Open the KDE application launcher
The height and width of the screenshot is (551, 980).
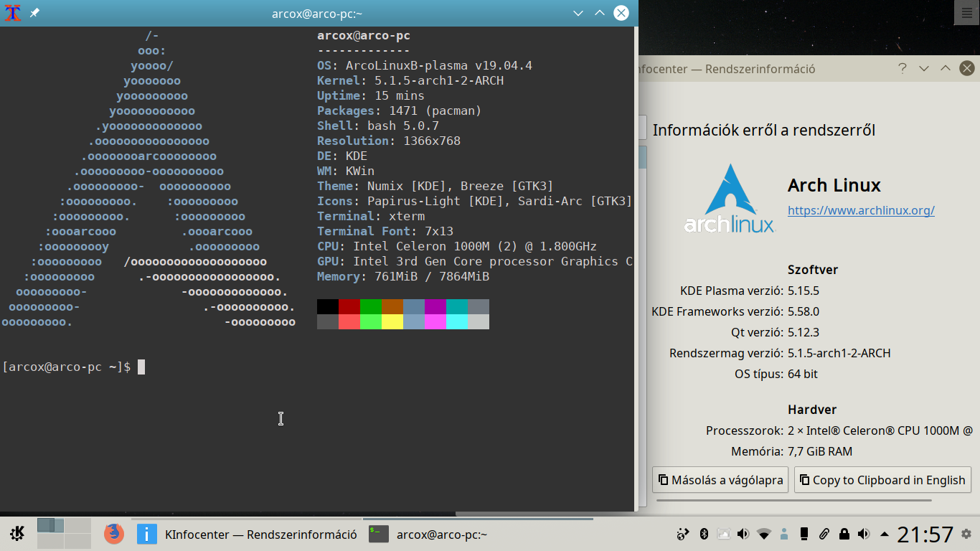[17, 534]
